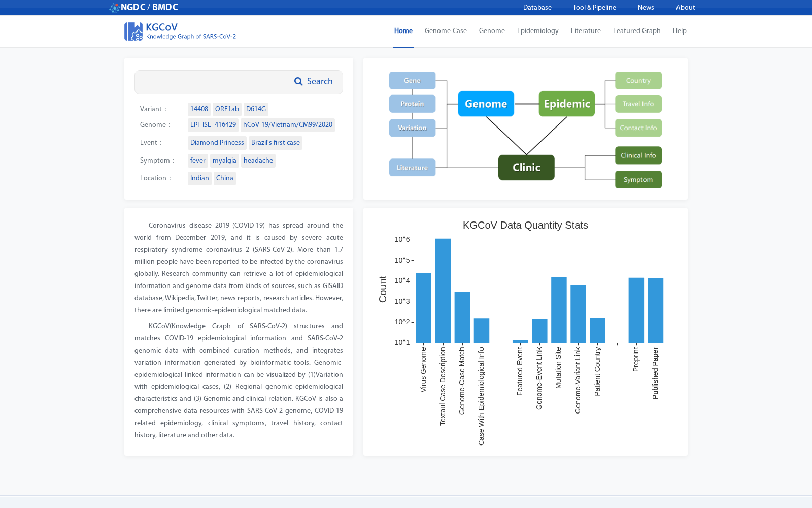Click the green Epidemic node

pyautogui.click(x=567, y=104)
